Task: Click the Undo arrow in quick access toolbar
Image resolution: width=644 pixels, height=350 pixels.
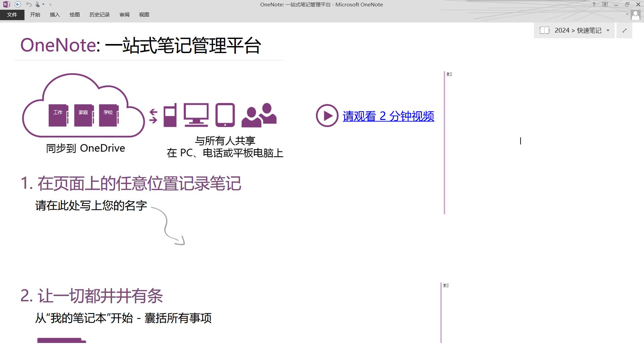Action: (29, 4)
